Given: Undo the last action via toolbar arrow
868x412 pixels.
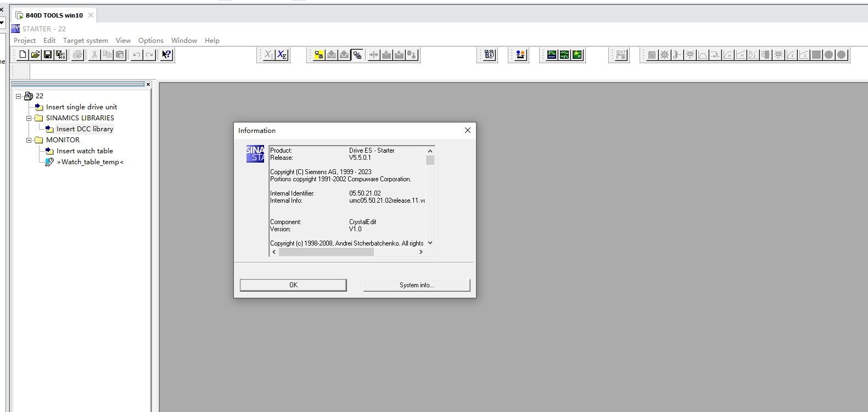Looking at the screenshot, I should pos(137,54).
